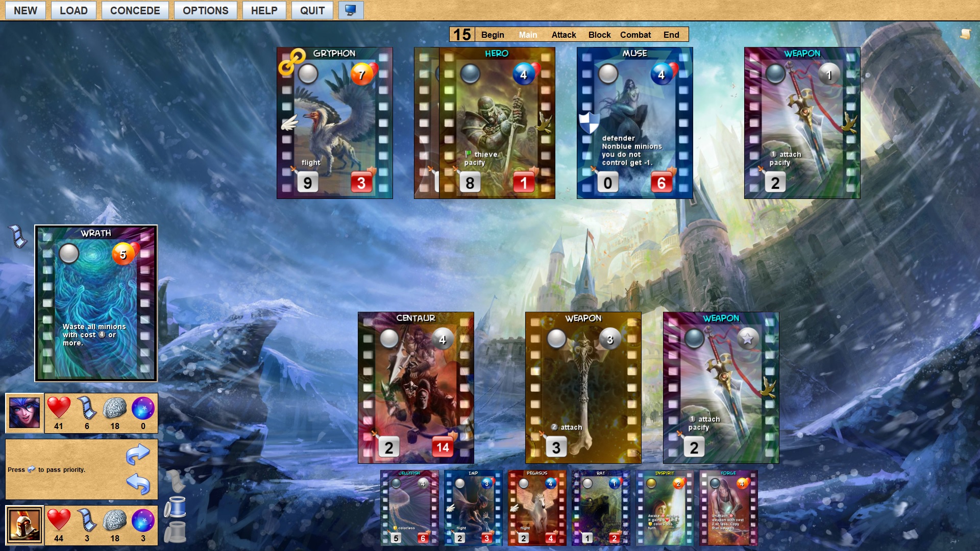Click the monitor fullscreen icon in top bar

(x=351, y=10)
